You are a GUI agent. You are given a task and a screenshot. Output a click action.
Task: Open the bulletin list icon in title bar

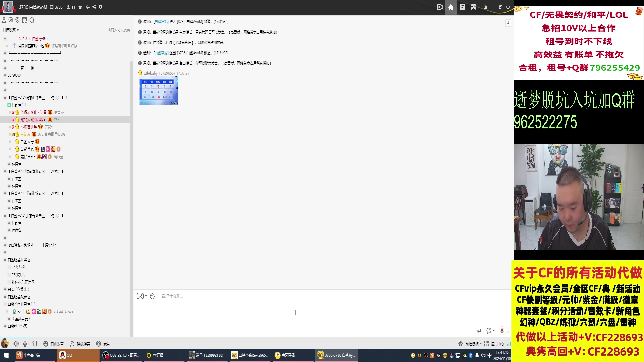point(462,7)
